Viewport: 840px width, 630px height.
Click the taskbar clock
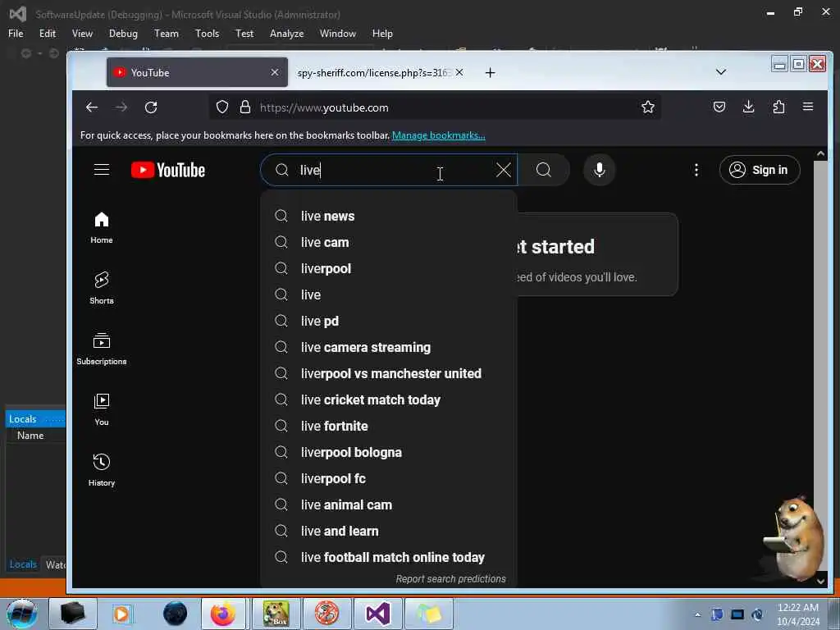(797, 614)
